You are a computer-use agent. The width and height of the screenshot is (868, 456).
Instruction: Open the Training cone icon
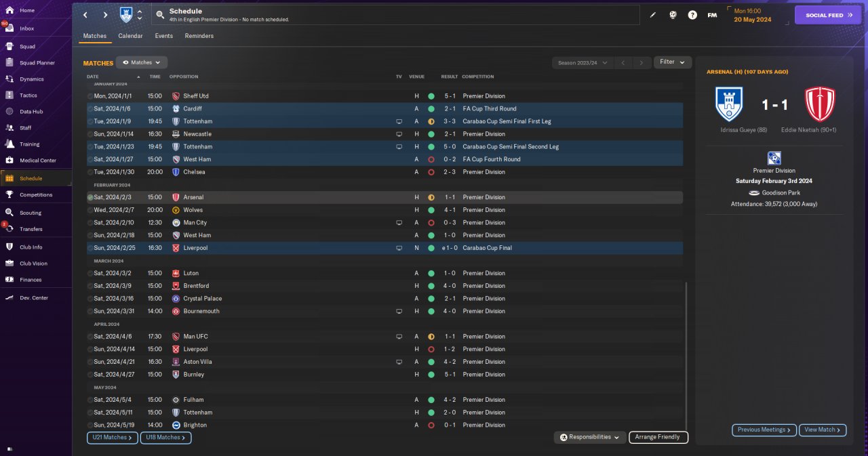click(9, 144)
